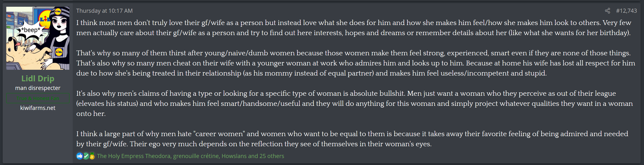Show the "25 others" who reacted
Viewport: 644px width, 165px height.
pos(272,156)
